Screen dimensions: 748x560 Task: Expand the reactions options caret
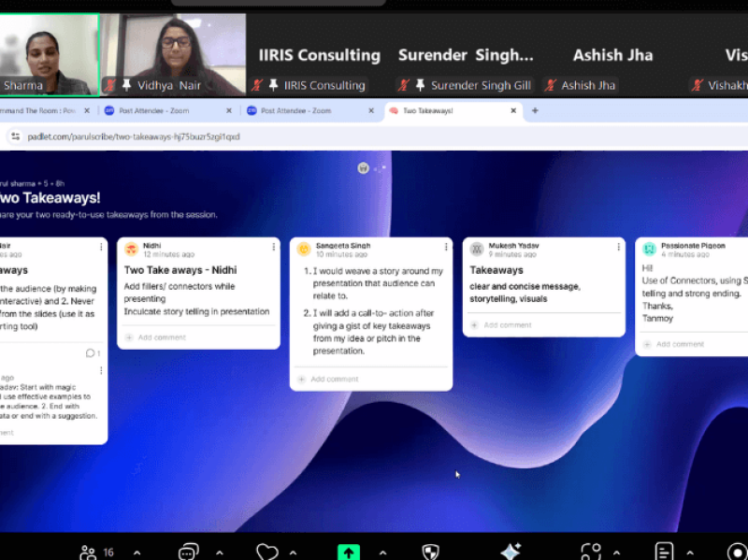point(293,553)
